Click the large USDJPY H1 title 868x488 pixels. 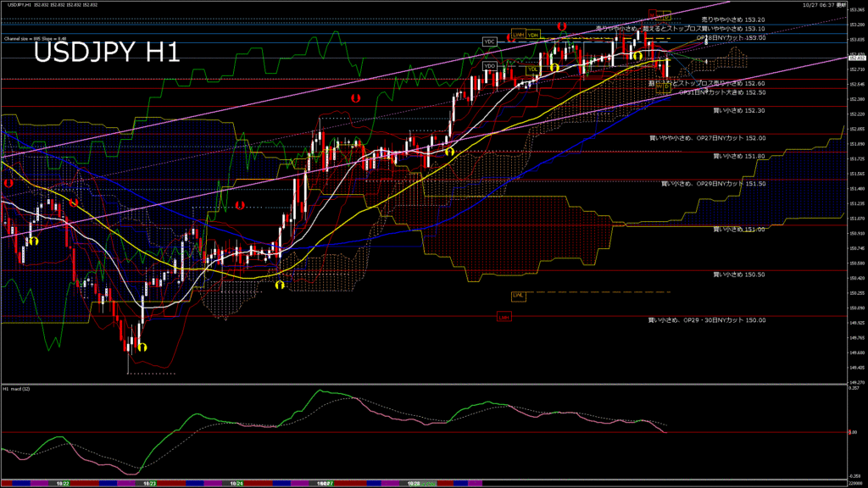click(107, 53)
